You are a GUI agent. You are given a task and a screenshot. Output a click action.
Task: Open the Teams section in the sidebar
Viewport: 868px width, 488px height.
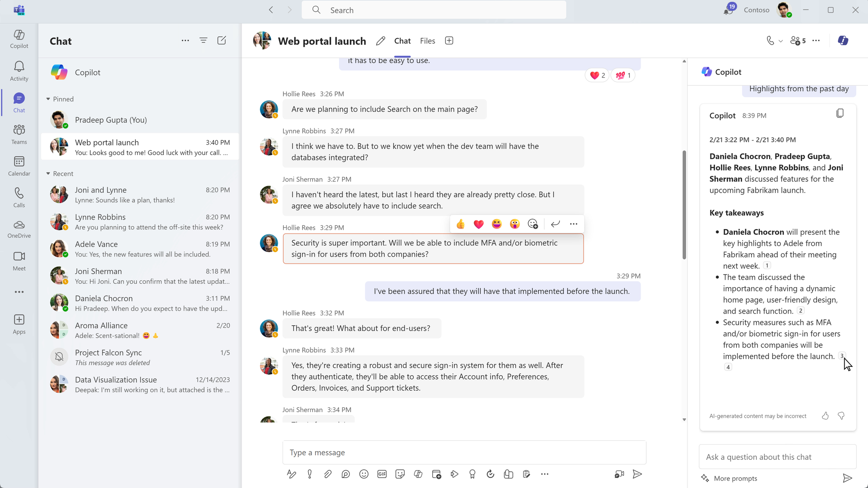(x=19, y=134)
